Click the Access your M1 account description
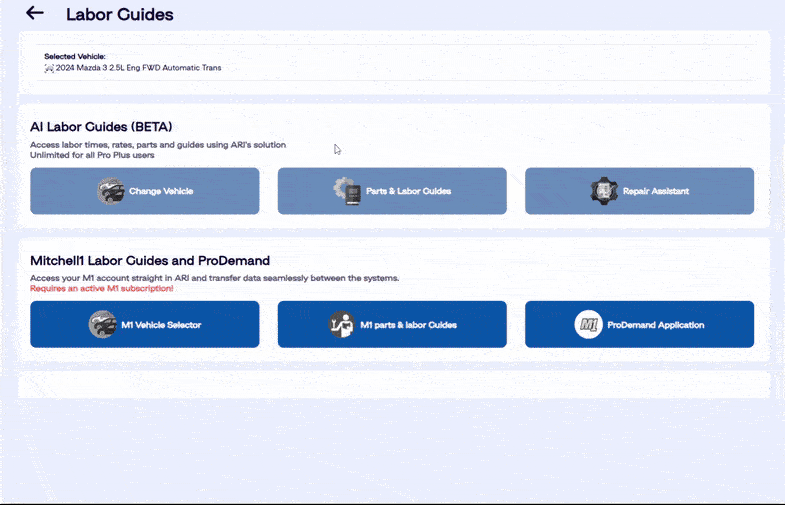The height and width of the screenshot is (505, 785). click(215, 278)
